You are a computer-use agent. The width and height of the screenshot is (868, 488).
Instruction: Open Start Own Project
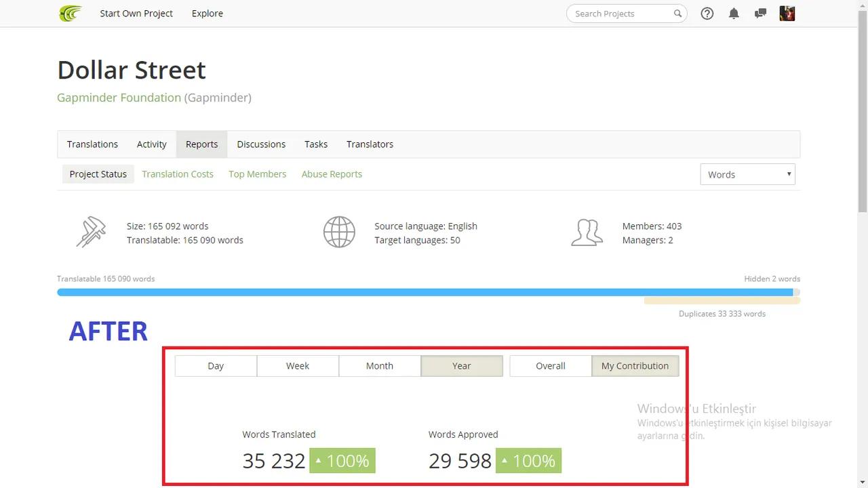136,14
